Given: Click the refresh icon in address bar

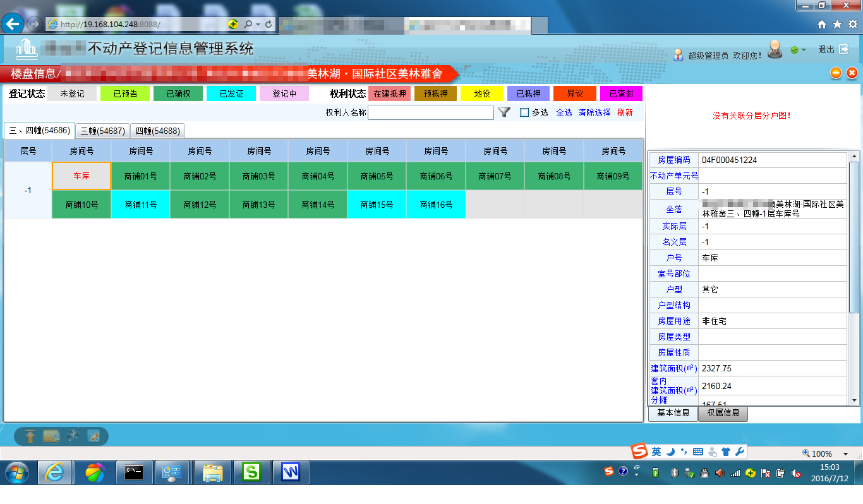Looking at the screenshot, I should 269,24.
